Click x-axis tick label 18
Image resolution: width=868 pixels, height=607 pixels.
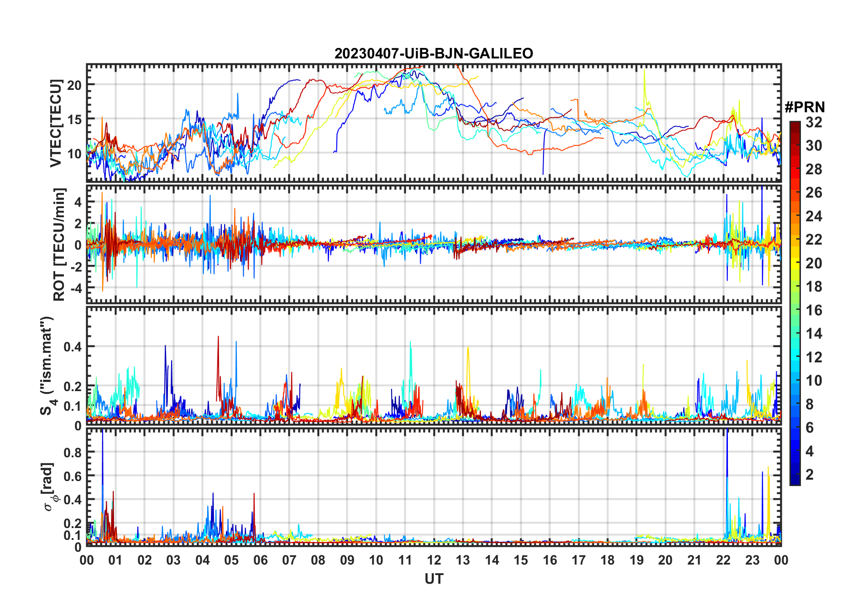pos(607,560)
